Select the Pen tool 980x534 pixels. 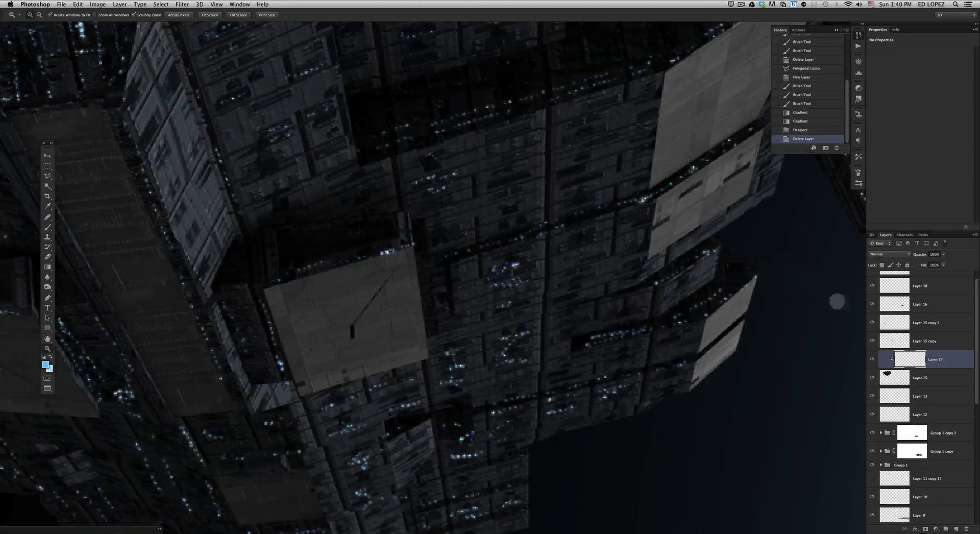[47, 298]
